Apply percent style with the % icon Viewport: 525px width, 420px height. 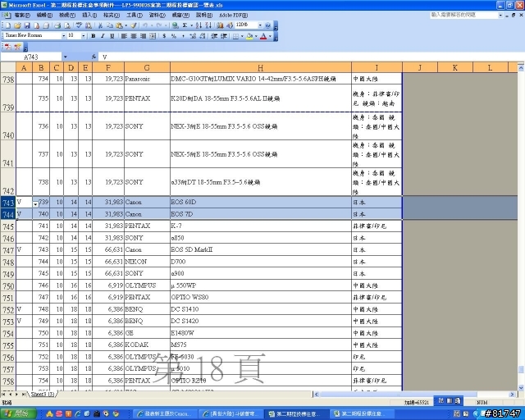pyautogui.click(x=174, y=36)
